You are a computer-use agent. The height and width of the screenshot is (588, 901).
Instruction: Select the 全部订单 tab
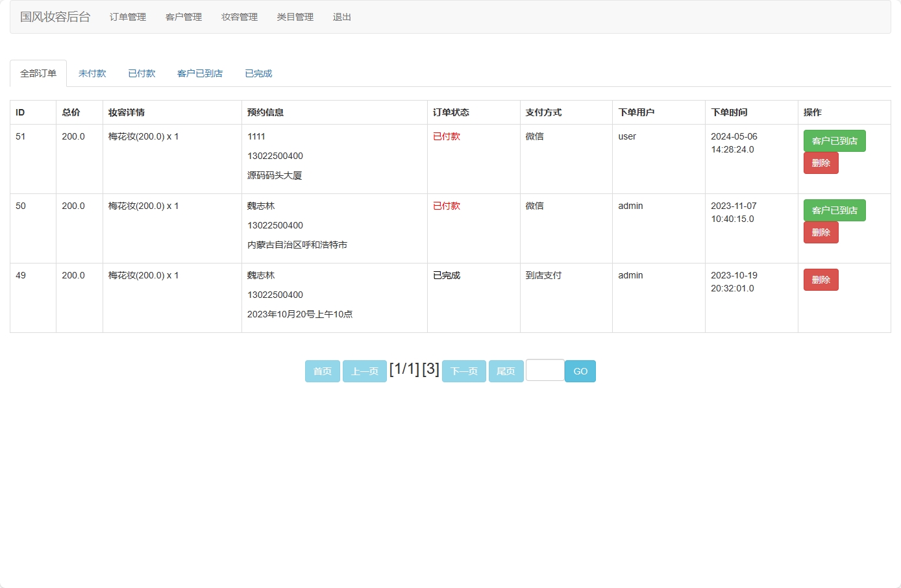[38, 73]
